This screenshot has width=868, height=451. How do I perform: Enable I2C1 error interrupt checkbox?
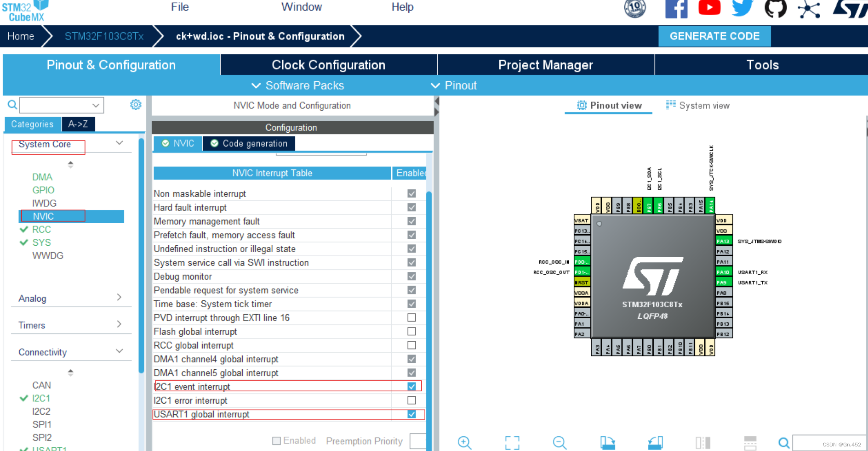411,400
